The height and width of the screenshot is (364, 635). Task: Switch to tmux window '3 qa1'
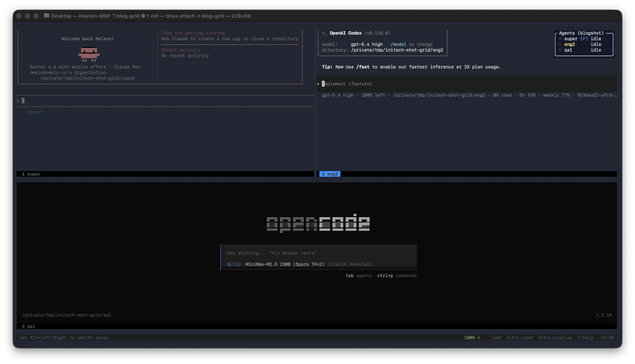[x=28, y=326]
